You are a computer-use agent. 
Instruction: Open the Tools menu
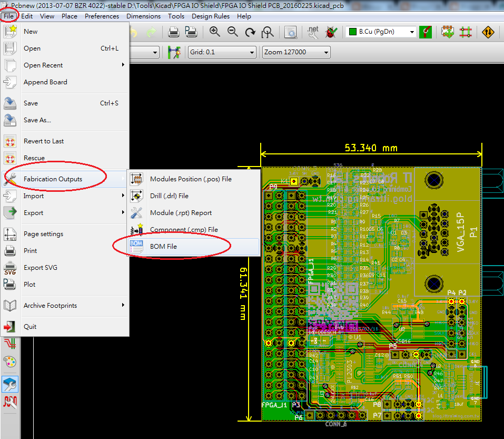tap(176, 16)
